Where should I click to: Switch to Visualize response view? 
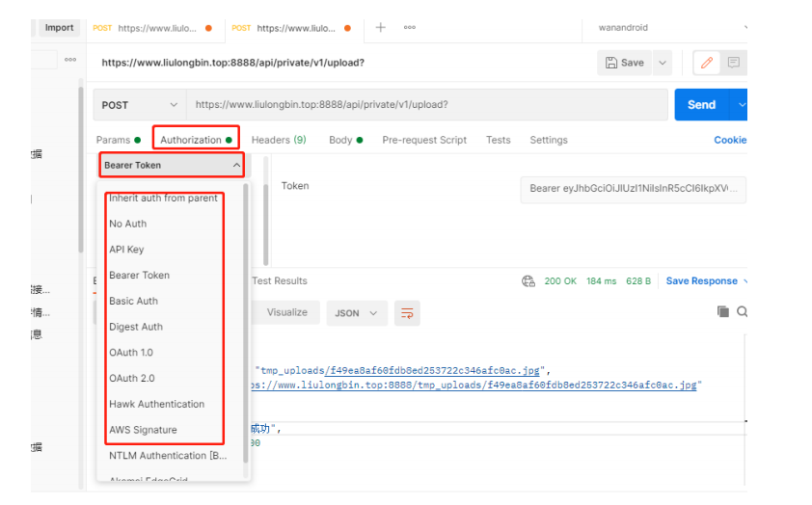coord(286,312)
